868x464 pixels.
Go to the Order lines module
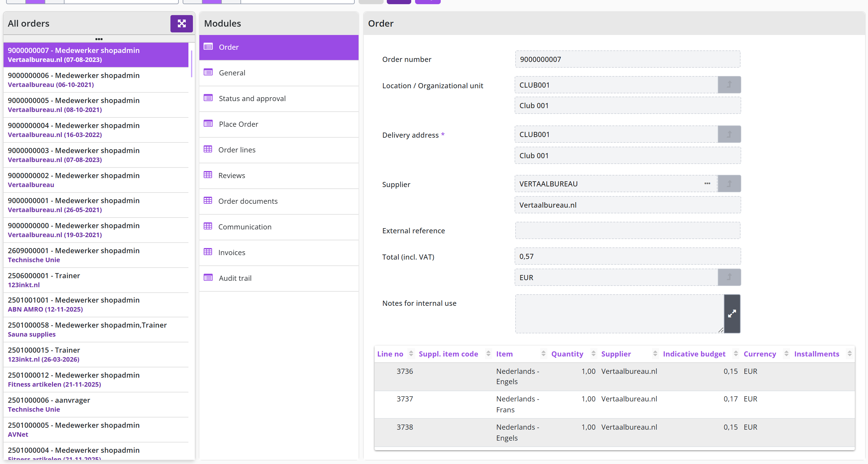coord(279,150)
